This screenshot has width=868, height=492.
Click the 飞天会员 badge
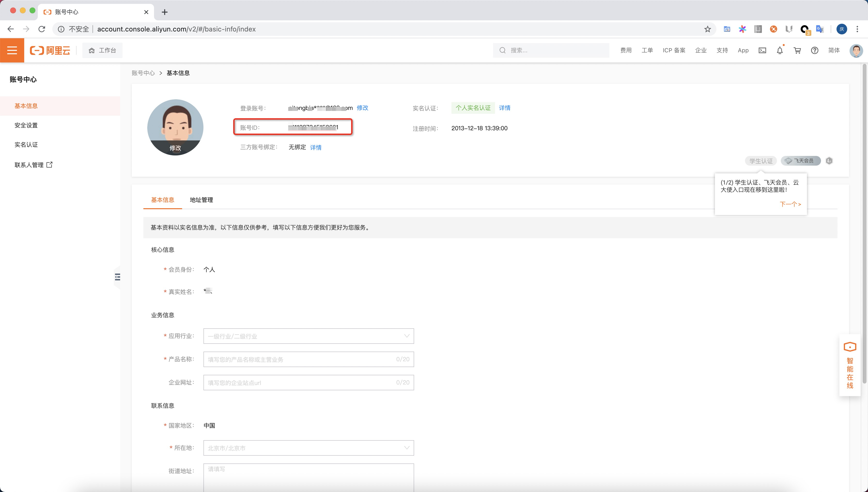801,161
